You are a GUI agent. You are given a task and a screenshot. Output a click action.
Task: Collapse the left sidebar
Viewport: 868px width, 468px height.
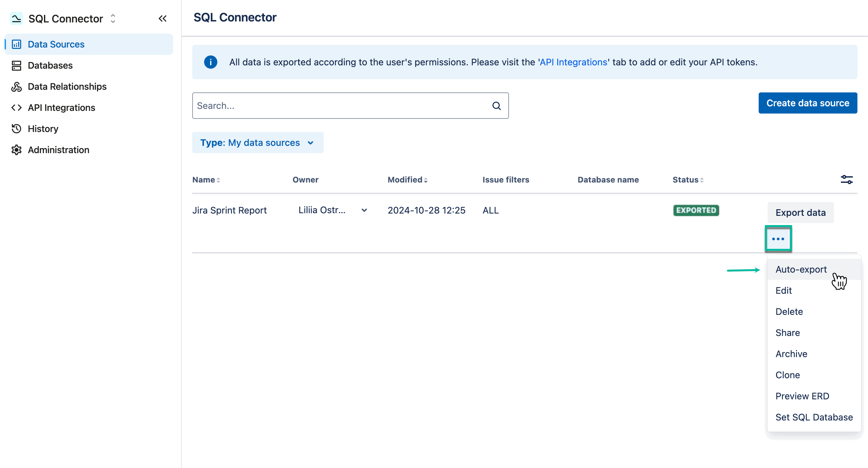tap(163, 18)
